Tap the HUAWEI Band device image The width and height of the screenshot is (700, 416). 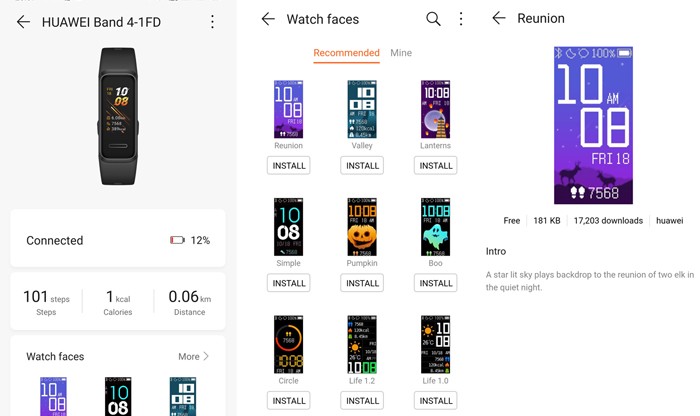click(118, 116)
